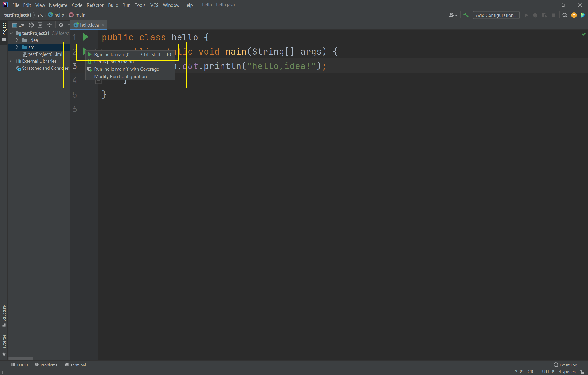Open the Refactor menu
Image resolution: width=588 pixels, height=375 pixels.
95,5
